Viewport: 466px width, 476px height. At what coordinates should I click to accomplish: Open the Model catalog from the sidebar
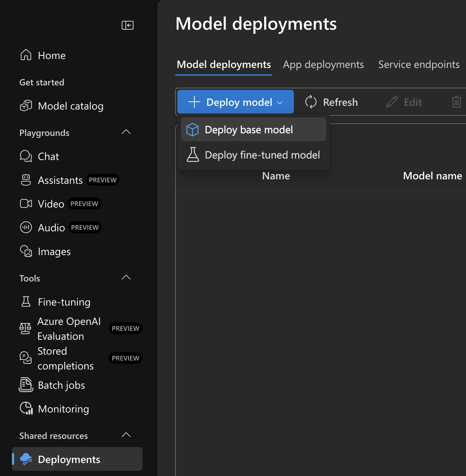70,106
